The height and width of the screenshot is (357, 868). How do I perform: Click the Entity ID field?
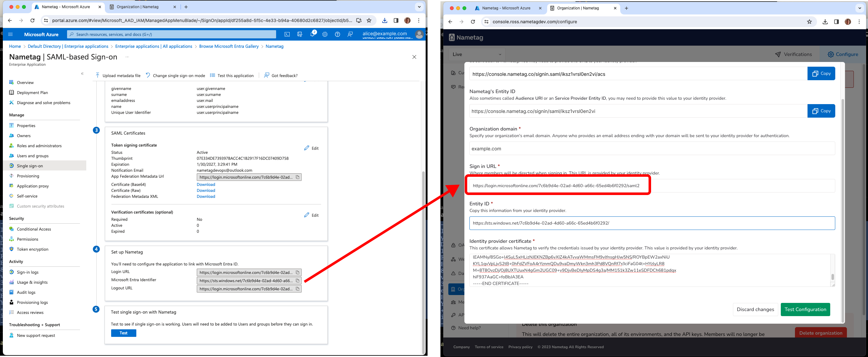click(x=652, y=223)
